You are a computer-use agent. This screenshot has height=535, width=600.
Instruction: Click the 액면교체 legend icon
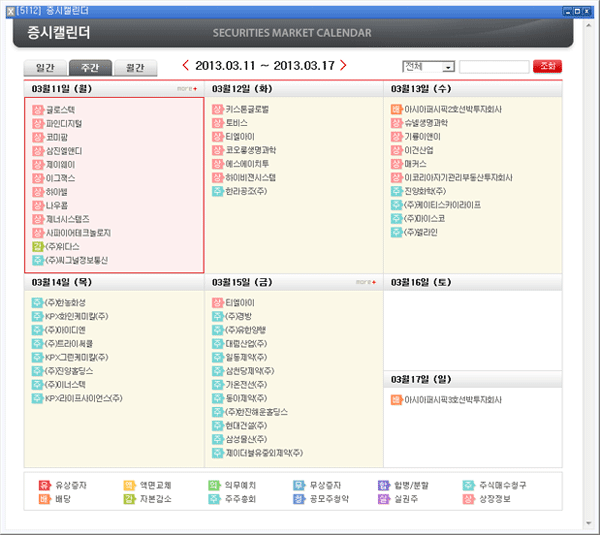pos(128,485)
